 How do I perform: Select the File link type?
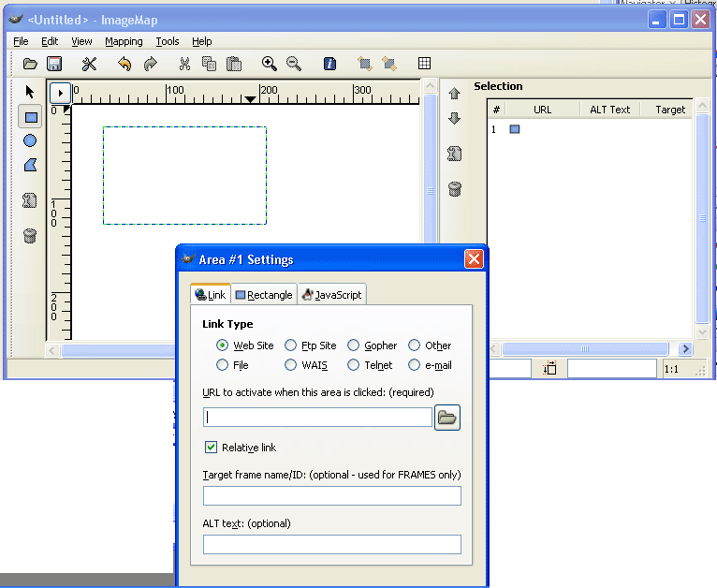tap(222, 365)
